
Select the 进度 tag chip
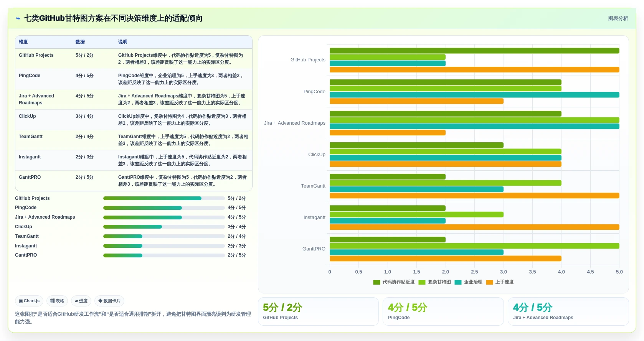tap(81, 301)
